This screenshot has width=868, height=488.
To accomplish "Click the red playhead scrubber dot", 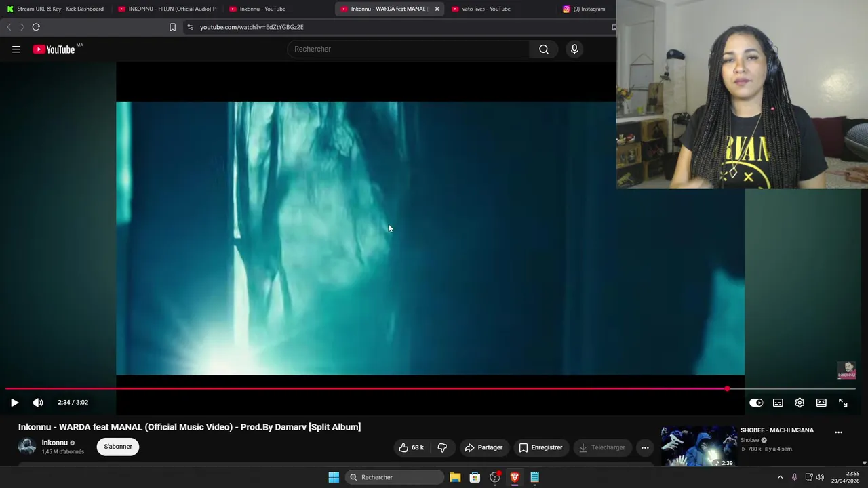I will click(727, 389).
